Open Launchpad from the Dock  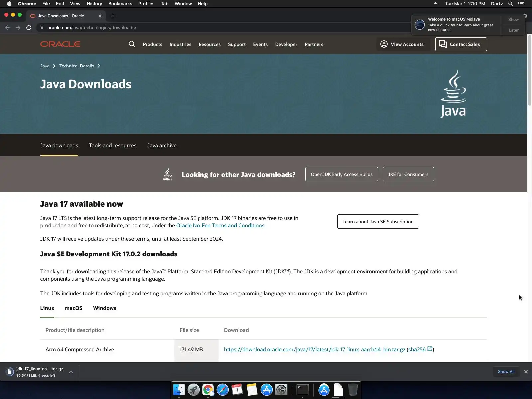coord(194,389)
